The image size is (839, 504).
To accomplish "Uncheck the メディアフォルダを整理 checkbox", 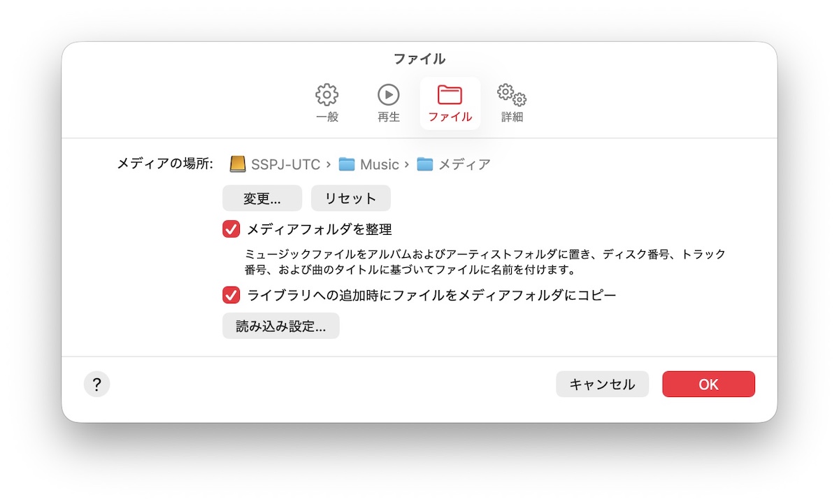I will click(231, 229).
